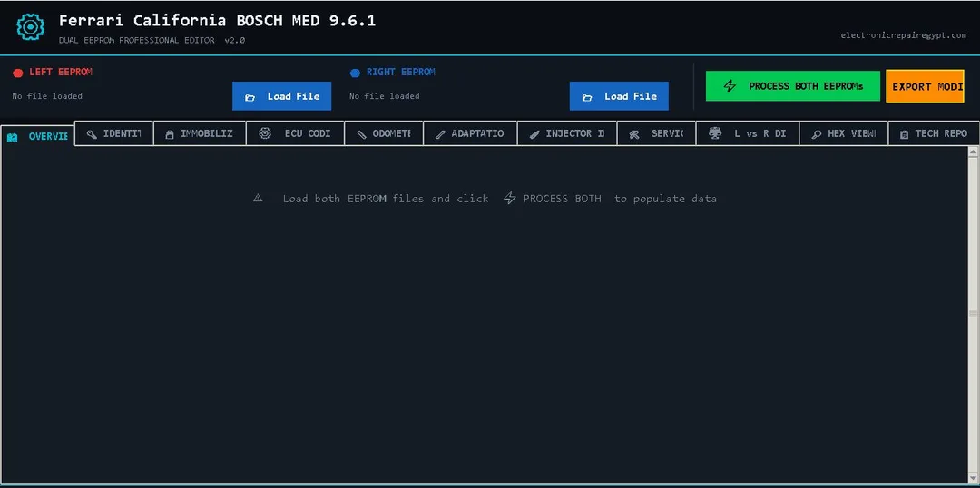Click the book icon on OVERVIEW tab

tap(13, 138)
